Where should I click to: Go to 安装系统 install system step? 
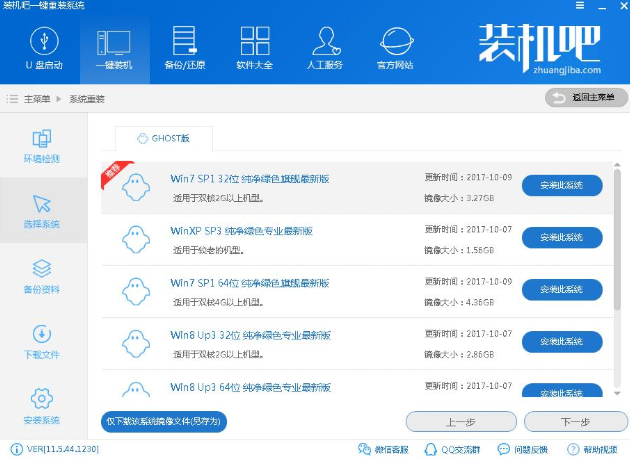pyautogui.click(x=41, y=407)
